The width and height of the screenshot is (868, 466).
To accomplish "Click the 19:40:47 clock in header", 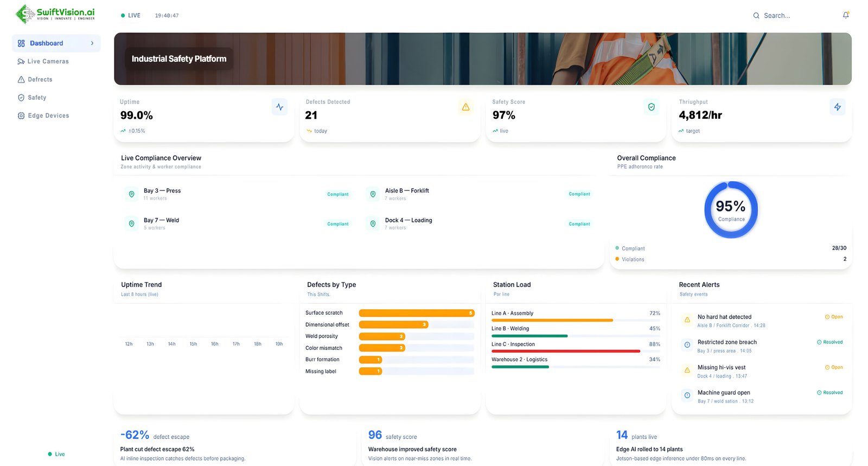I will tap(167, 16).
